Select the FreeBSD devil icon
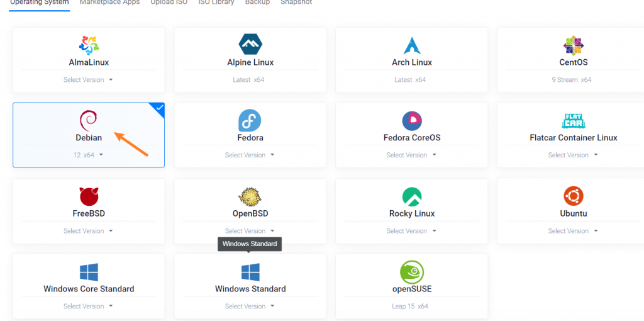This screenshot has height=321, width=644. (89, 196)
